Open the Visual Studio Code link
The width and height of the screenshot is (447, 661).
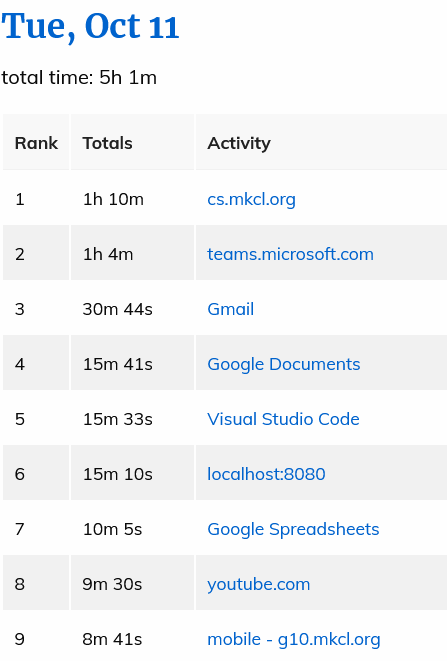[283, 419]
